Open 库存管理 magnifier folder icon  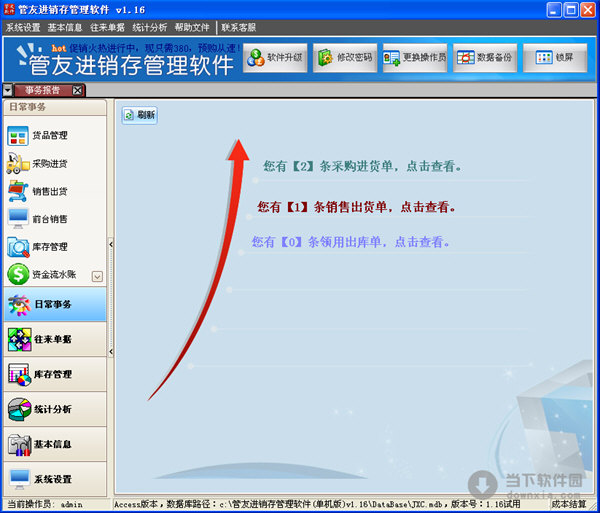point(18,247)
